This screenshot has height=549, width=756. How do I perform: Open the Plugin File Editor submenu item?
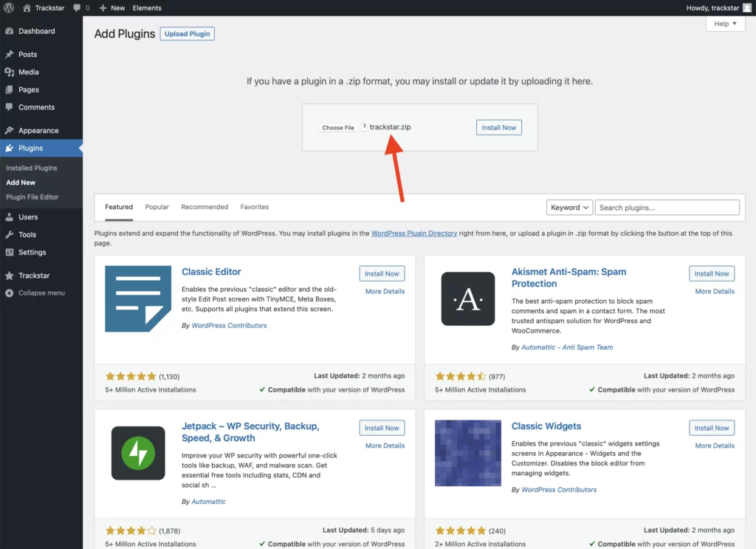coord(32,197)
